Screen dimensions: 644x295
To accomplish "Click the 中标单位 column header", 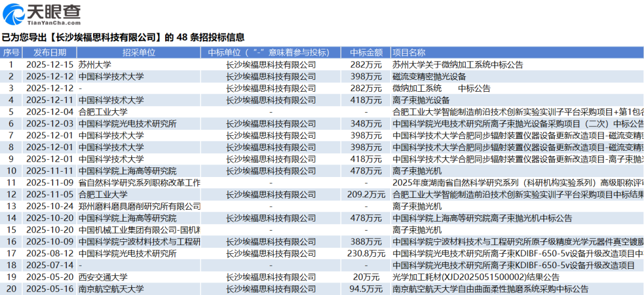I will (x=271, y=52).
